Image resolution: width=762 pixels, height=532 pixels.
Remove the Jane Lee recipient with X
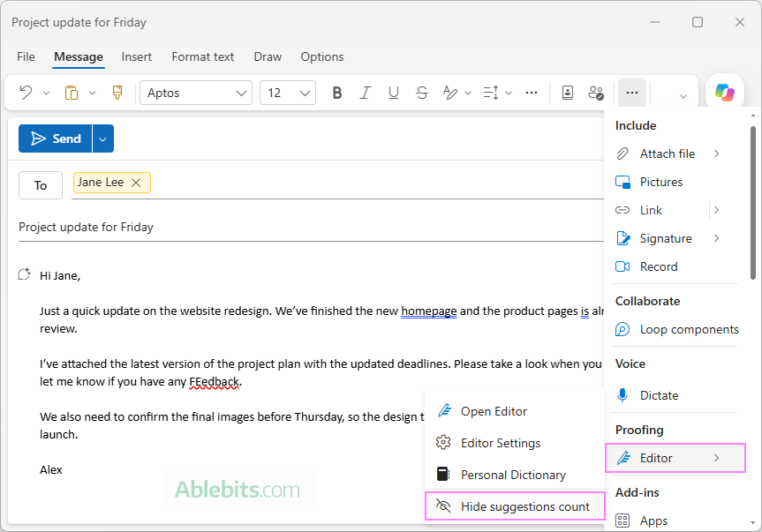click(136, 183)
